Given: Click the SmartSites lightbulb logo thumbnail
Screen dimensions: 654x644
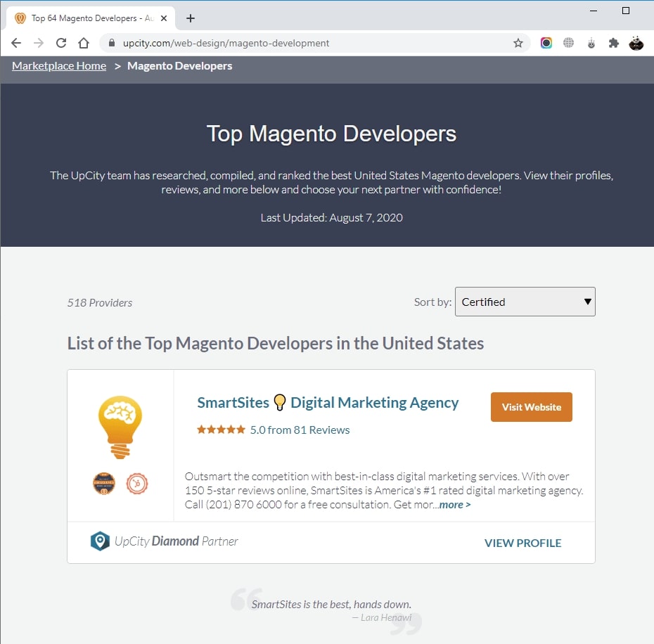Looking at the screenshot, I should click(x=120, y=427).
